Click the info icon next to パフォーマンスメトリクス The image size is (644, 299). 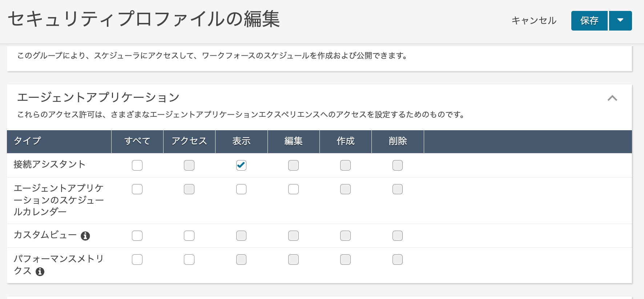click(40, 271)
